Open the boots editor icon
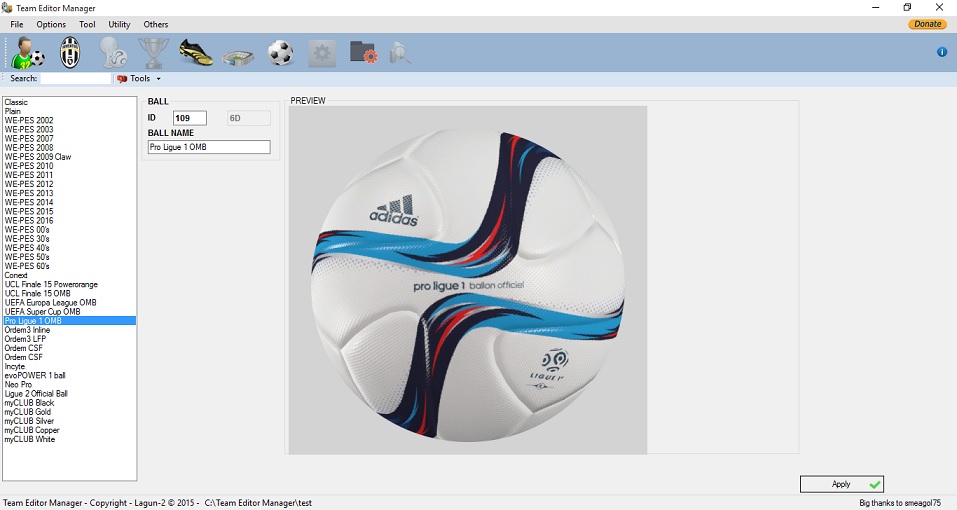 point(196,52)
